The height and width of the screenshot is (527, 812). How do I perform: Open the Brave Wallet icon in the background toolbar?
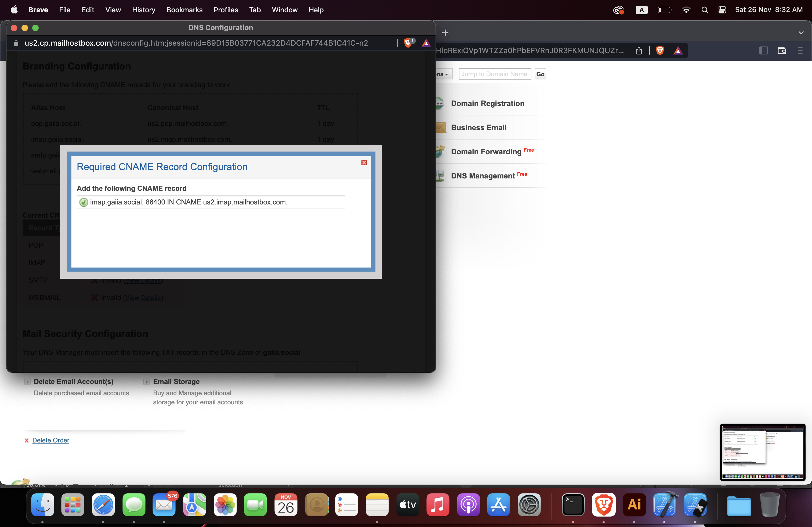coord(782,51)
